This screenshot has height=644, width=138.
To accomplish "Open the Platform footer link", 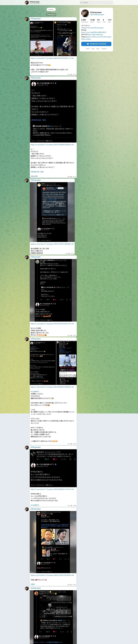I will point(104,49).
